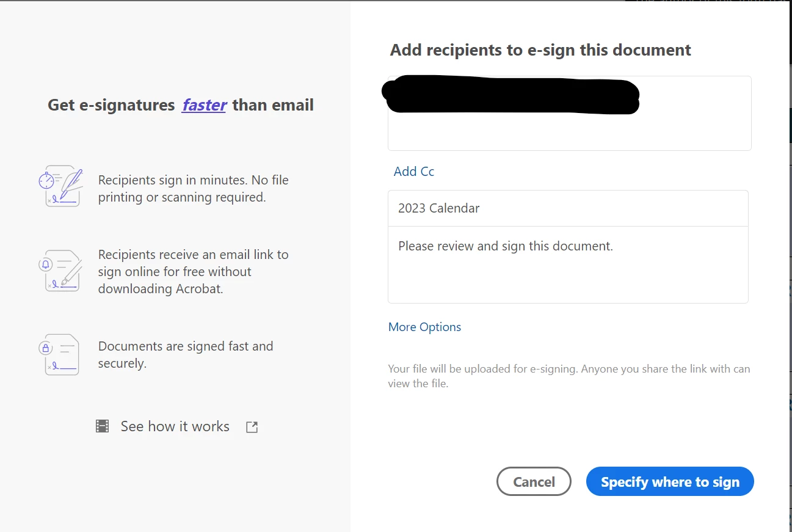Select the blacked-out recipient entry
This screenshot has height=532, width=792.
coord(511,95)
